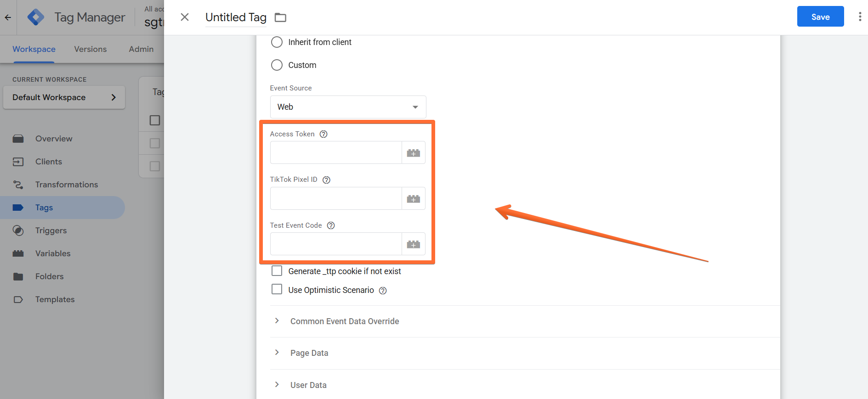Close the Untitled Tag editor panel
Image resolution: width=868 pixels, height=399 pixels.
coord(185,17)
